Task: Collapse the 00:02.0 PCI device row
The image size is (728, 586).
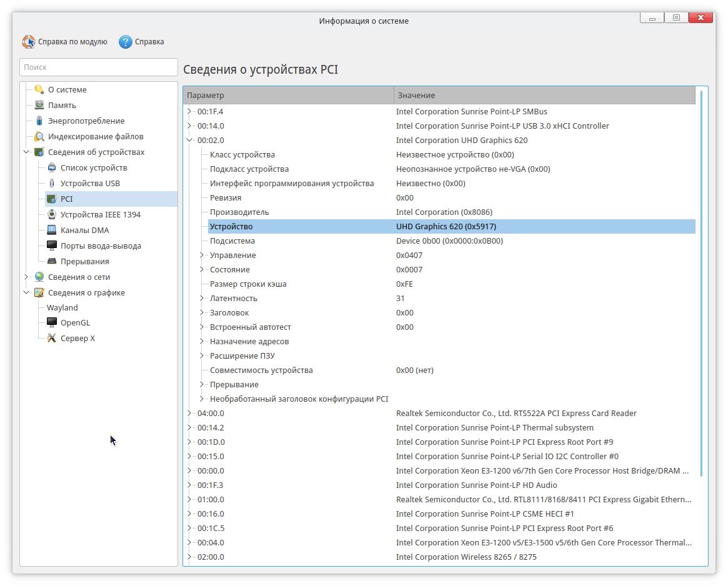Action: coord(190,141)
